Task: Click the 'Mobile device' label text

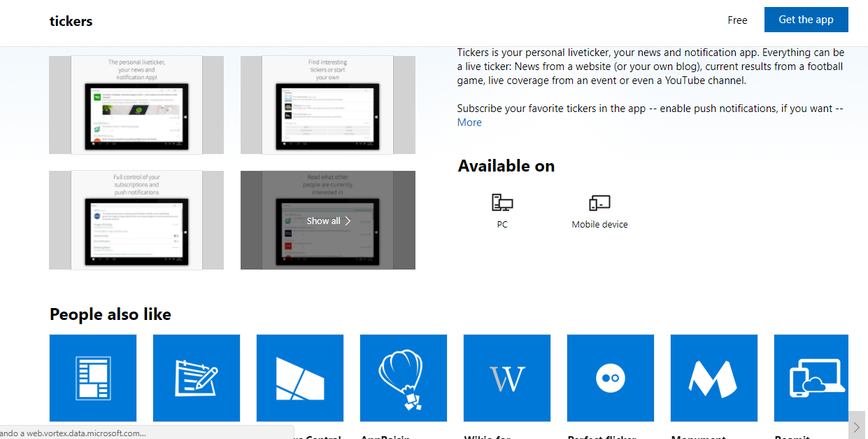Action: coord(599,225)
